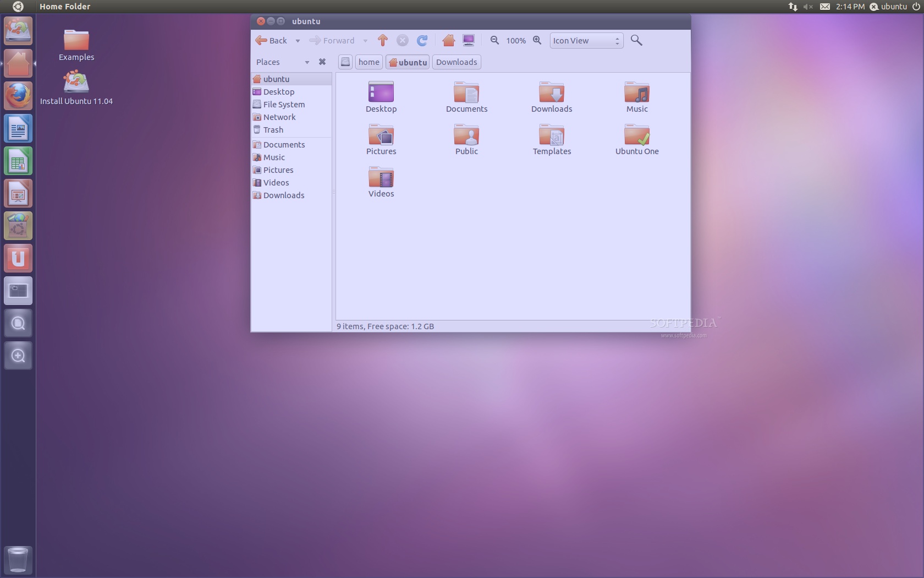Open sound volume indicator menu
This screenshot has height=578, width=924.
pyautogui.click(x=808, y=7)
